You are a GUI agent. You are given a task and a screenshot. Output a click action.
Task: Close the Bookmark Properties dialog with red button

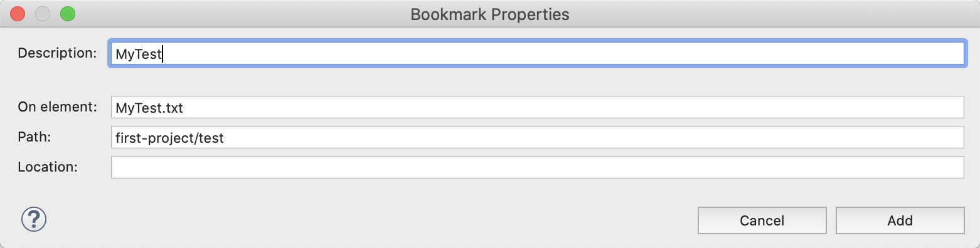pos(18,14)
